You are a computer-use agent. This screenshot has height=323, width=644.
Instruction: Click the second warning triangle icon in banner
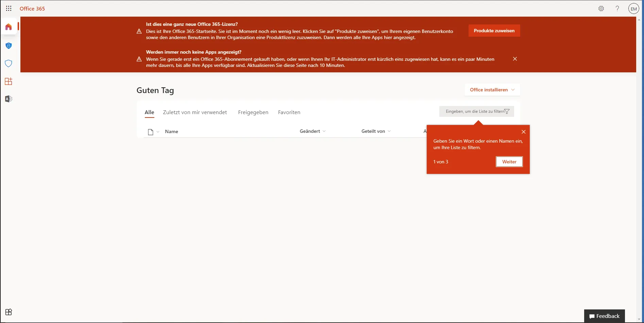(x=139, y=59)
